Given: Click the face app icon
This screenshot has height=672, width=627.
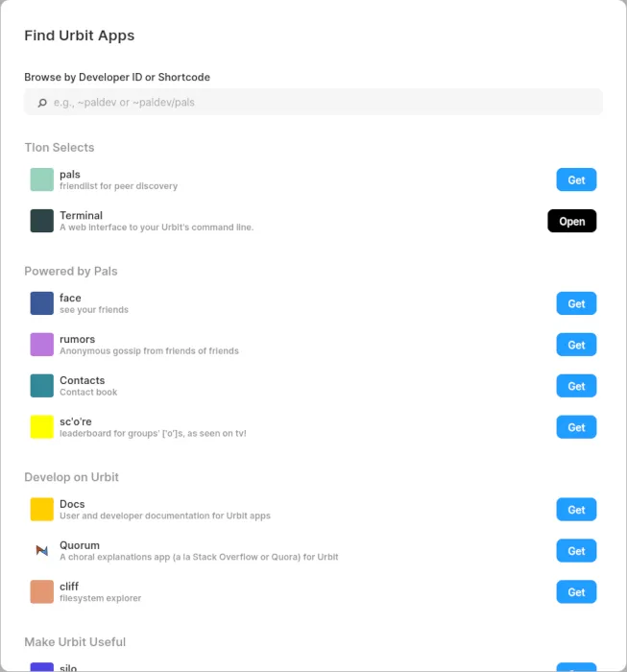Looking at the screenshot, I should pyautogui.click(x=41, y=303).
